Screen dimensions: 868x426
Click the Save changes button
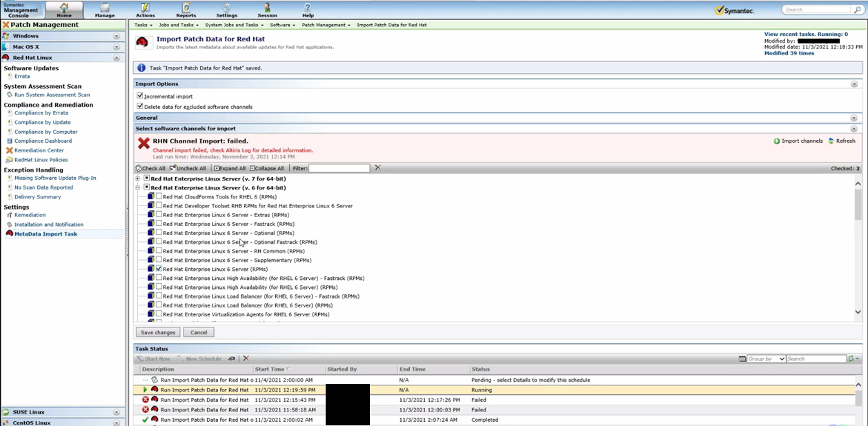pyautogui.click(x=159, y=332)
